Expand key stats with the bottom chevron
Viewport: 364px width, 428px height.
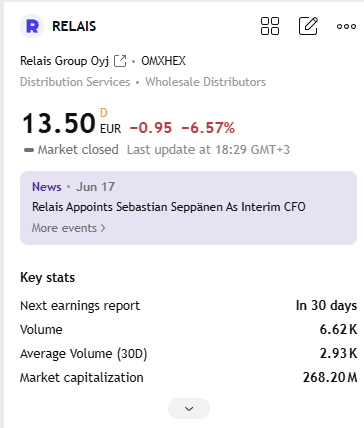pyautogui.click(x=189, y=408)
